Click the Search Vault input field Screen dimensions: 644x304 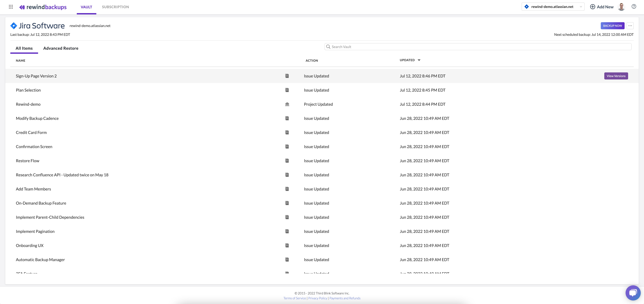pos(477,47)
